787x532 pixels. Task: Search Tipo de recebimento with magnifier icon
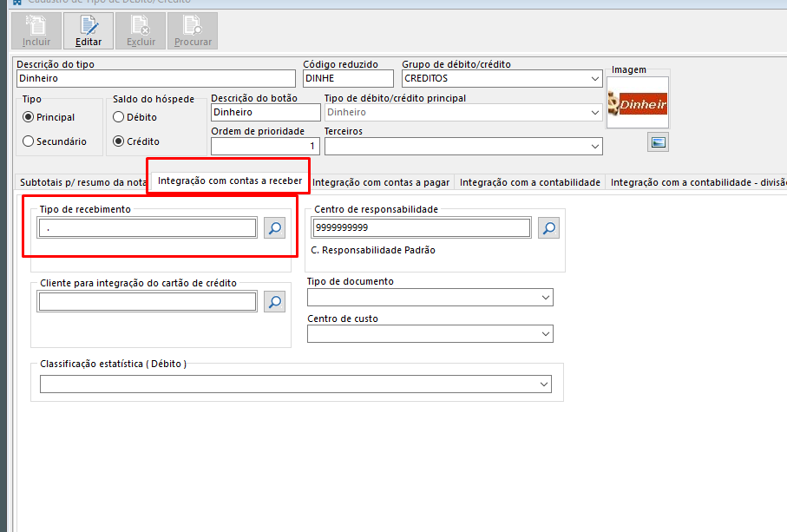tap(274, 228)
